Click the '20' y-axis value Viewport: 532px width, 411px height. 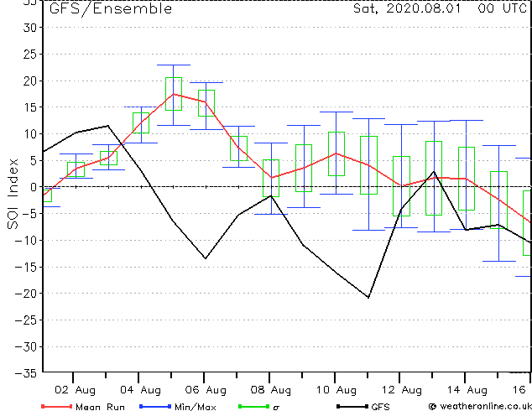tap(30, 81)
